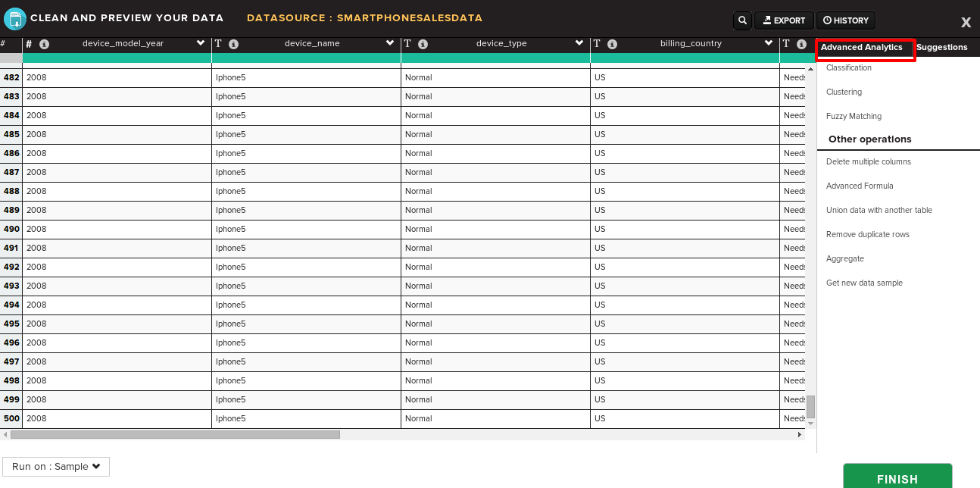This screenshot has width=980, height=488.
Task: Click the green FINISH button
Action: (x=897, y=476)
